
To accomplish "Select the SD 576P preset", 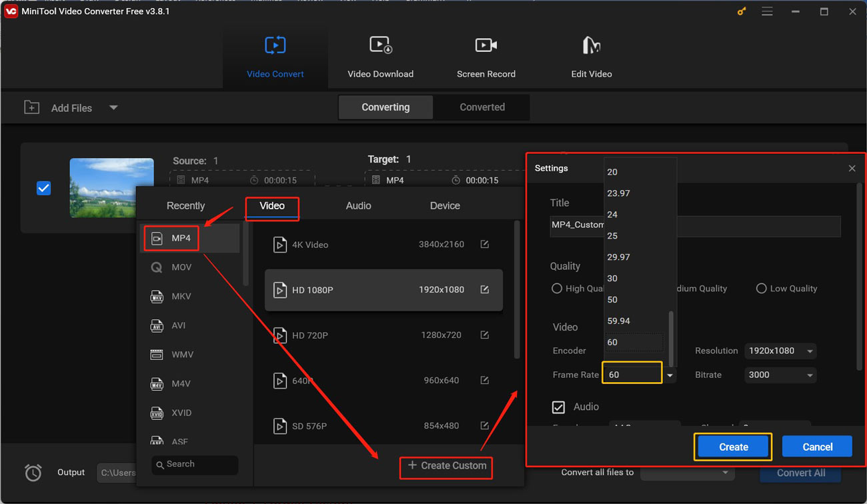I will tap(383, 426).
